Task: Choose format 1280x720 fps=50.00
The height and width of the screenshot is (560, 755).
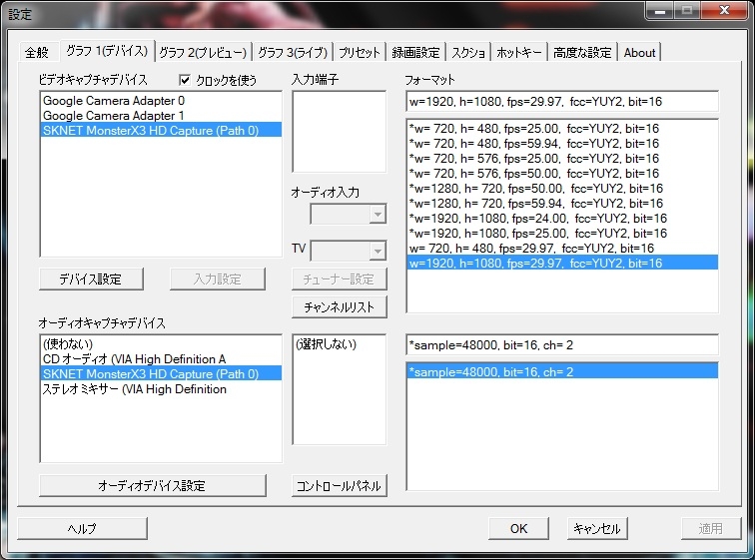Action: tap(562, 188)
